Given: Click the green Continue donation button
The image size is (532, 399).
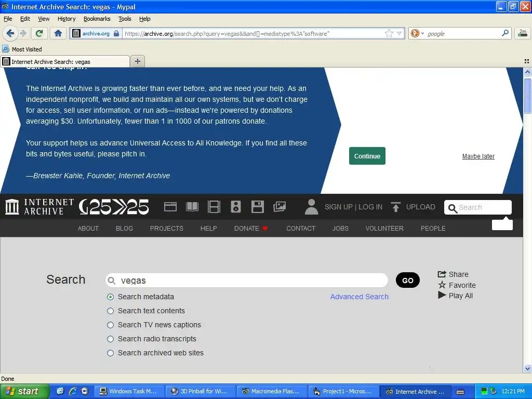Looking at the screenshot, I should point(367,156).
